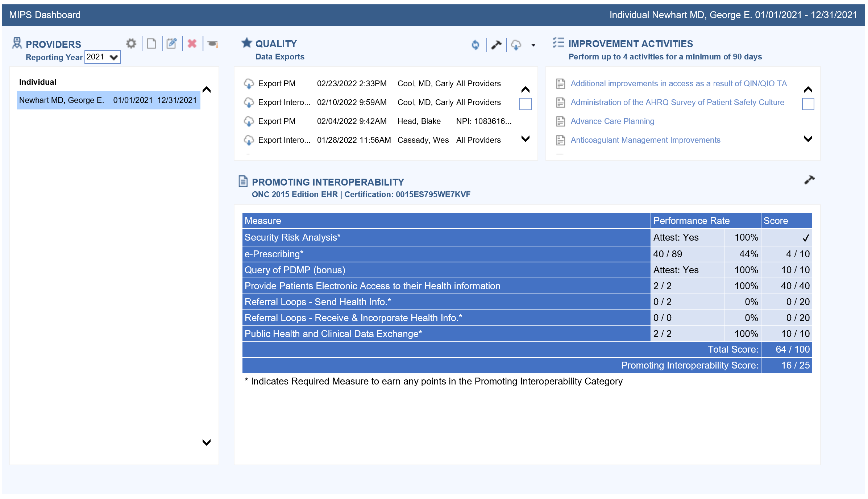The height and width of the screenshot is (499, 868).
Task: Select Newhart MD, George E. provider row
Action: tap(108, 100)
